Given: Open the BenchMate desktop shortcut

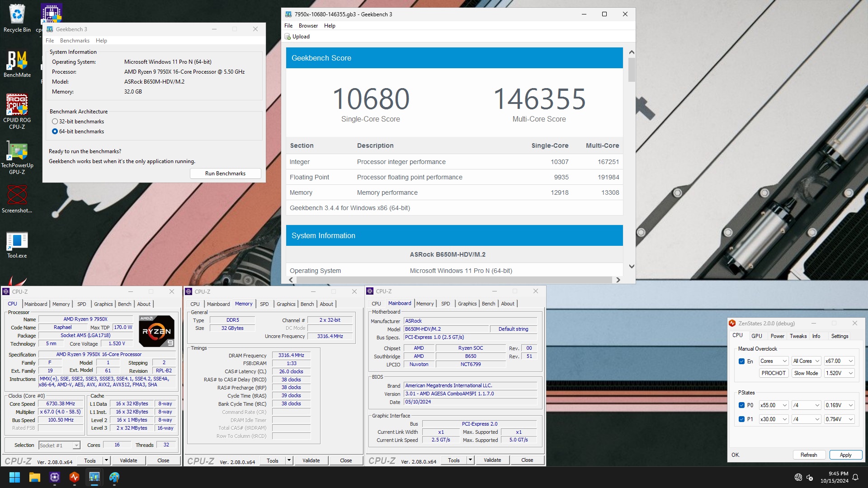Looking at the screenshot, I should point(17,64).
